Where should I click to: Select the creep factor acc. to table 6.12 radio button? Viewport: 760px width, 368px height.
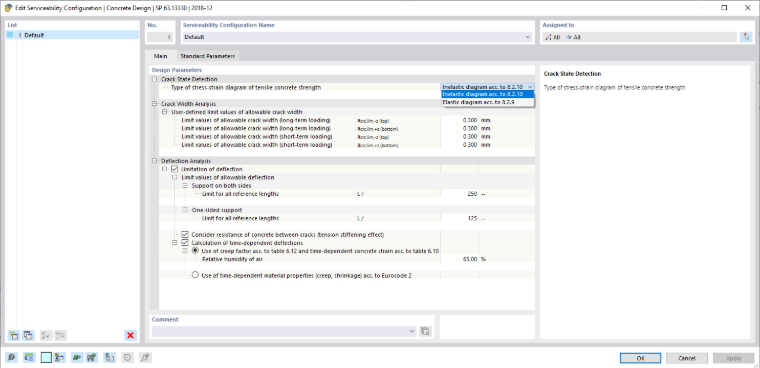(x=195, y=251)
